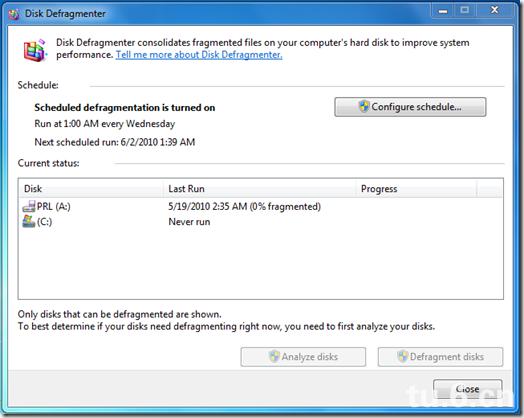This screenshot has height=418, width=524.
Task: Click the (C:) Windows drive icon
Action: [29, 222]
